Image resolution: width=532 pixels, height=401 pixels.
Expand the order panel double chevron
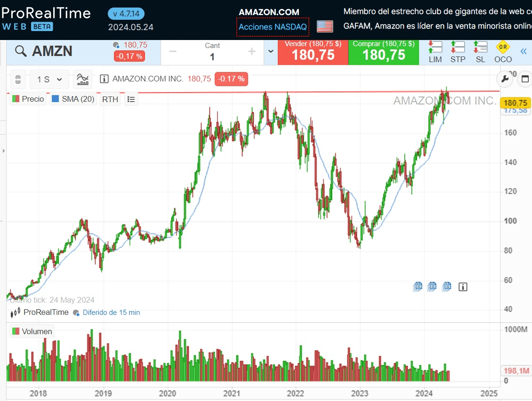[524, 52]
